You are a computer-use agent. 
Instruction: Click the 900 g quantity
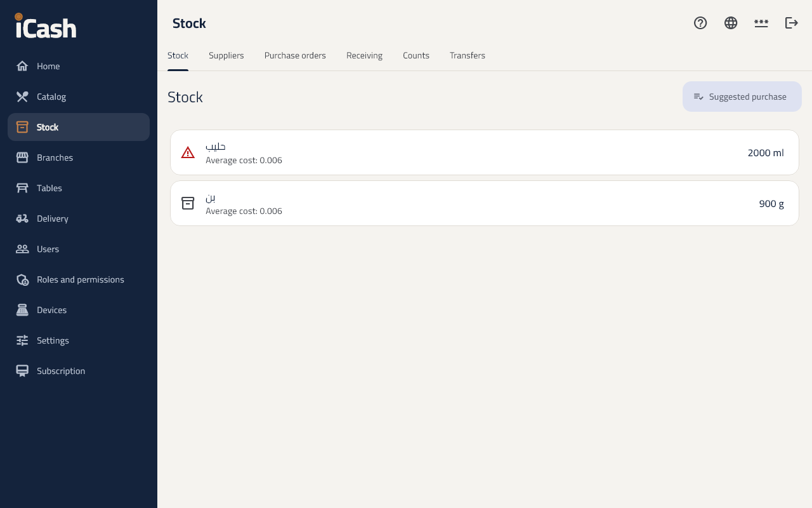(x=771, y=203)
